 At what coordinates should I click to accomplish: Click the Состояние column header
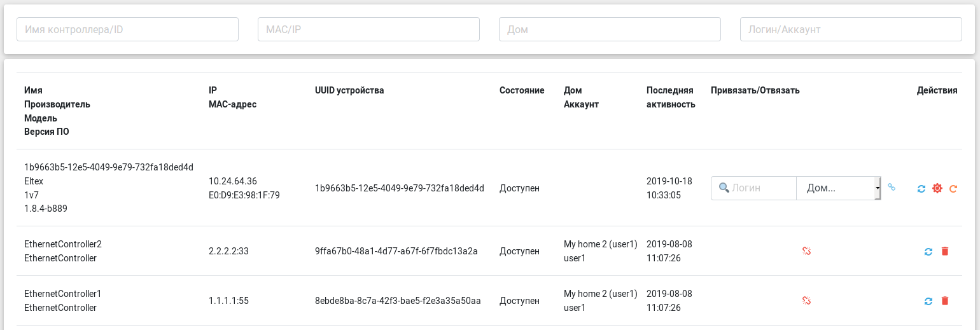coord(522,90)
